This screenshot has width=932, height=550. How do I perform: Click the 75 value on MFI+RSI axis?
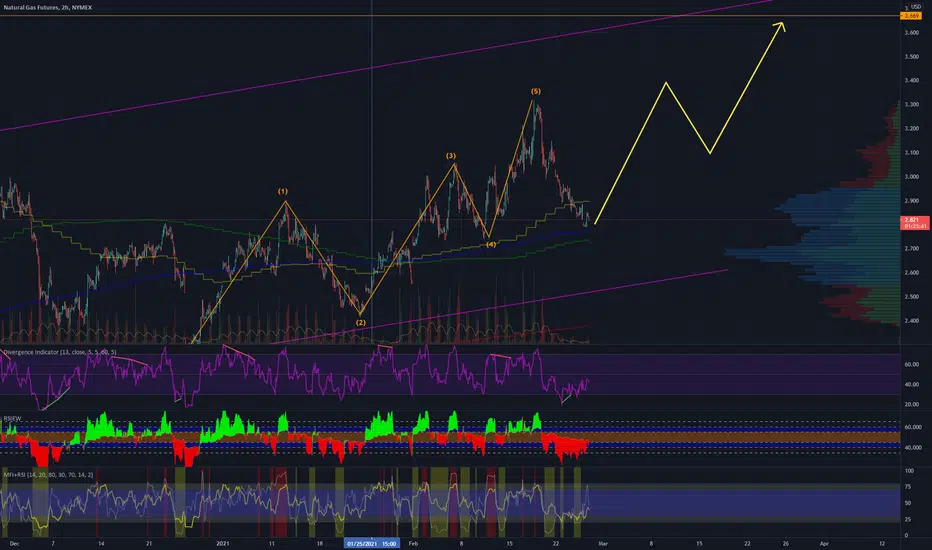[908, 487]
